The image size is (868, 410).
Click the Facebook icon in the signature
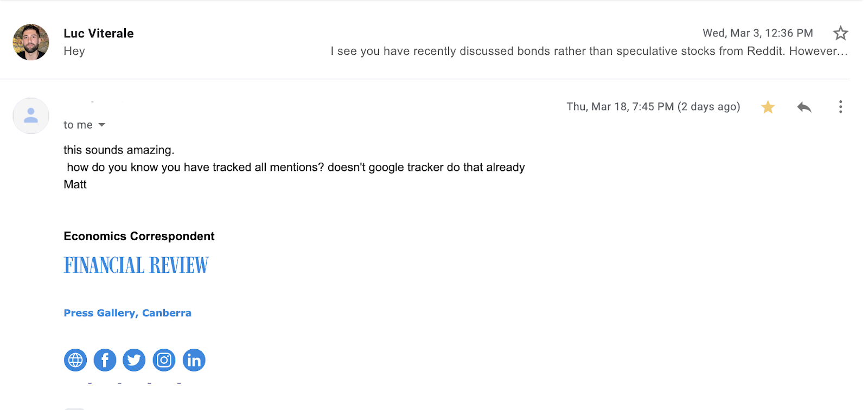pyautogui.click(x=105, y=360)
